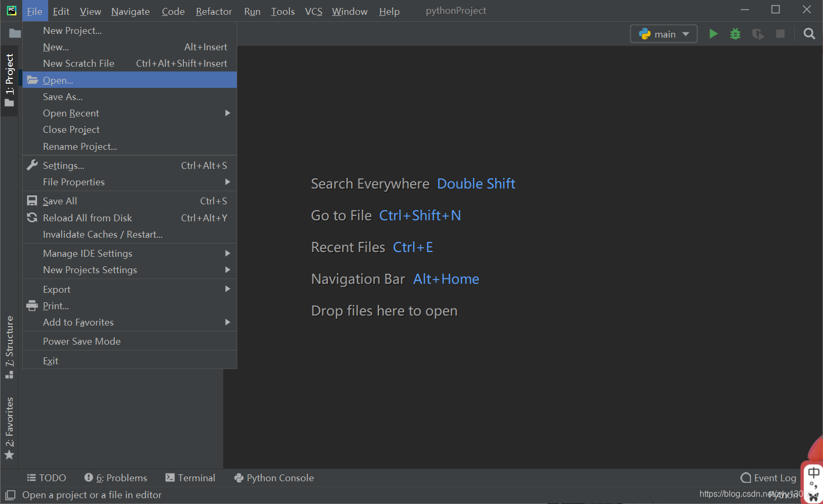Click the Chinese input method indicator

[813, 473]
